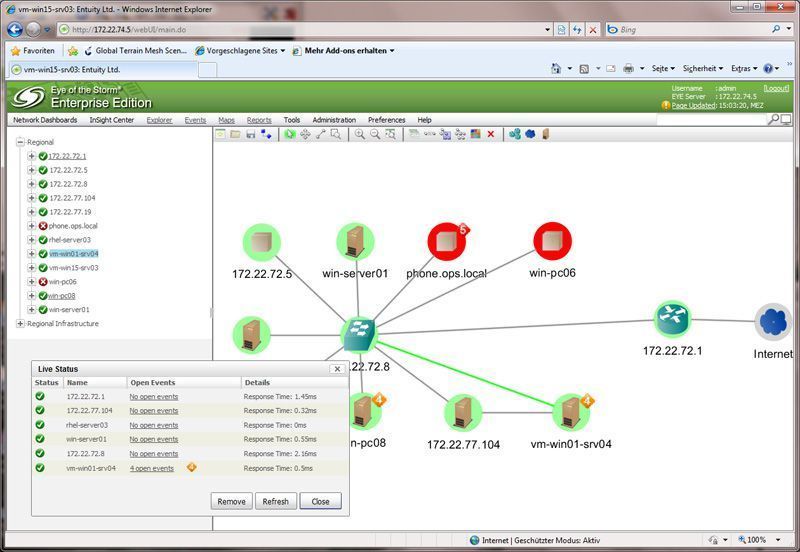Open the Seite dropdown in IE command bar
800x552 pixels.
pyautogui.click(x=663, y=68)
